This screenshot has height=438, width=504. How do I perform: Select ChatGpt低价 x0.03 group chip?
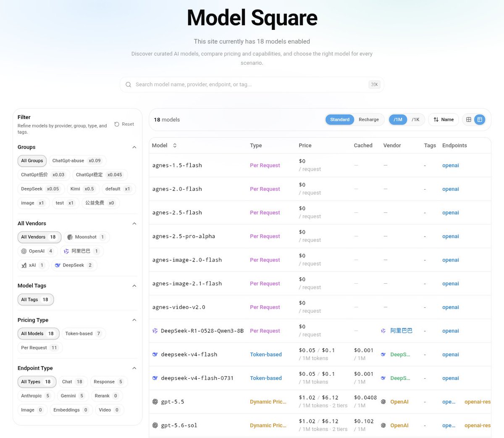(43, 174)
